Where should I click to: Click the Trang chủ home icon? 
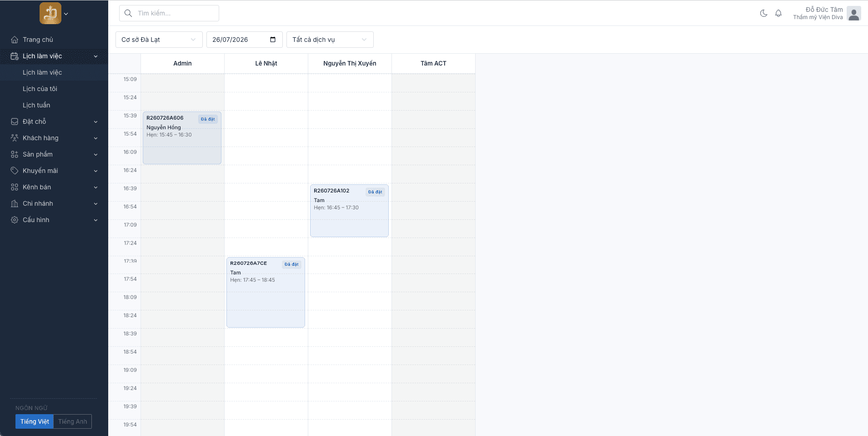pyautogui.click(x=15, y=40)
